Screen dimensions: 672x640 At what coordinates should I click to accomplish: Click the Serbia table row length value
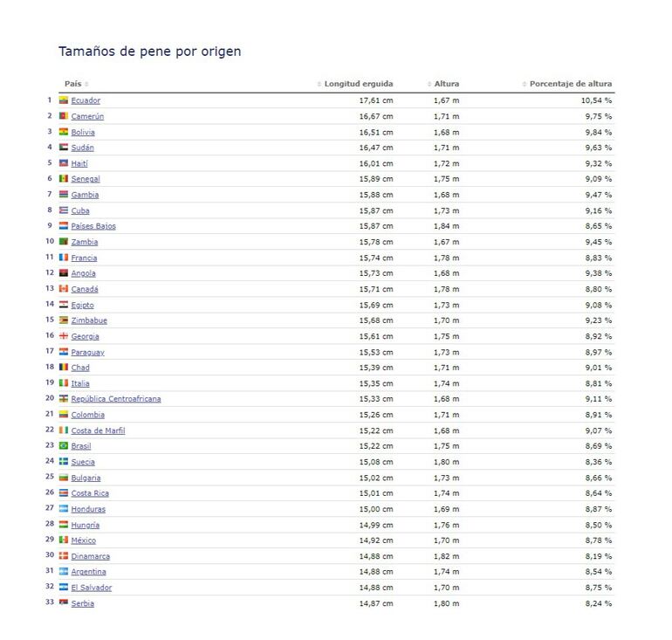tap(376, 603)
